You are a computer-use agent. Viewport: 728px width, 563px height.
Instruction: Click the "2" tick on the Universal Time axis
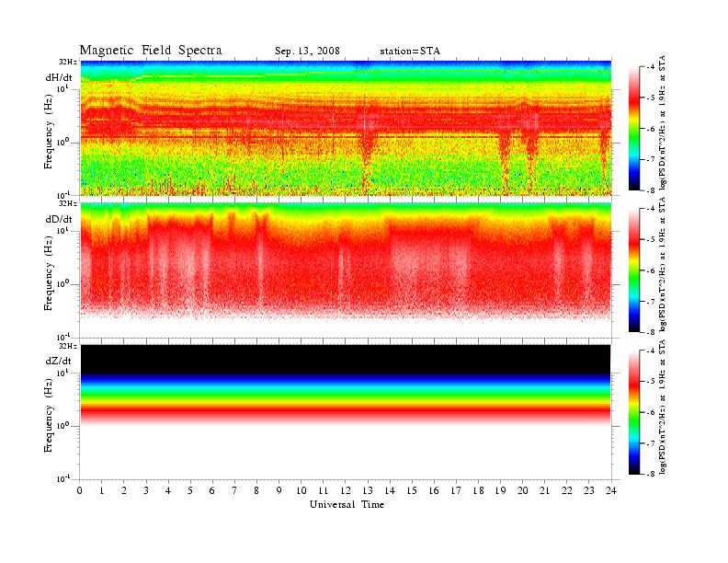[124, 490]
